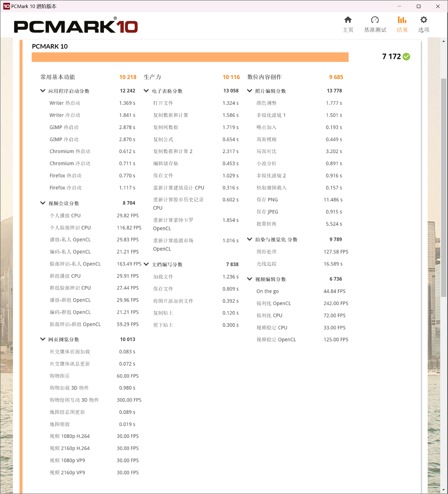Viewport: 448px width, 494px height.
Task: Click the On the go row label
Action: click(x=268, y=291)
